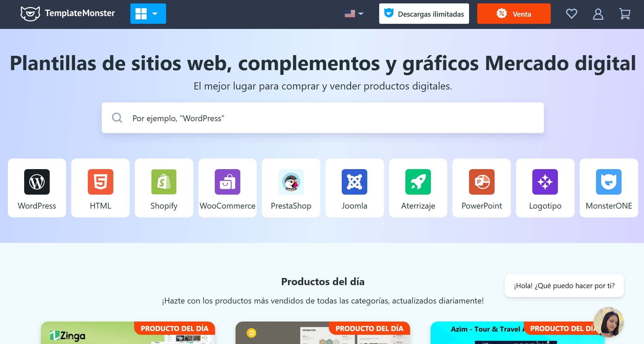Select the Aterrizaje category tile
Image resolution: width=644 pixels, height=344 pixels.
coord(418,188)
